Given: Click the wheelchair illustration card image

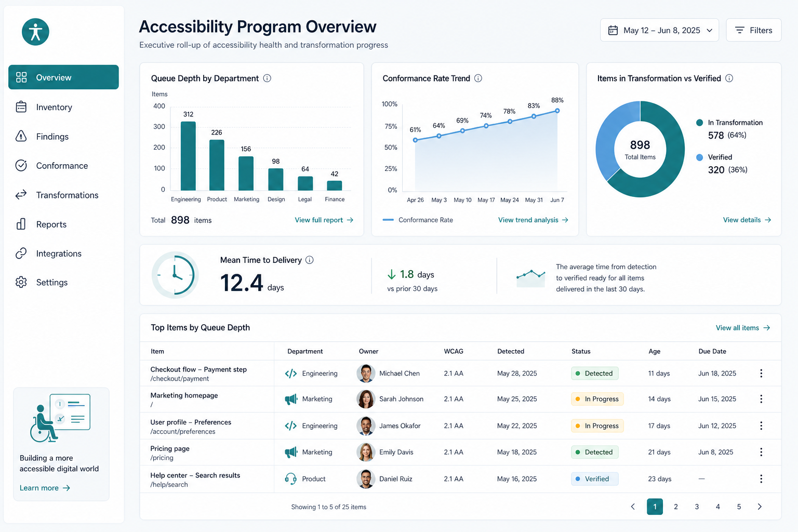Looking at the screenshot, I should click(x=60, y=418).
